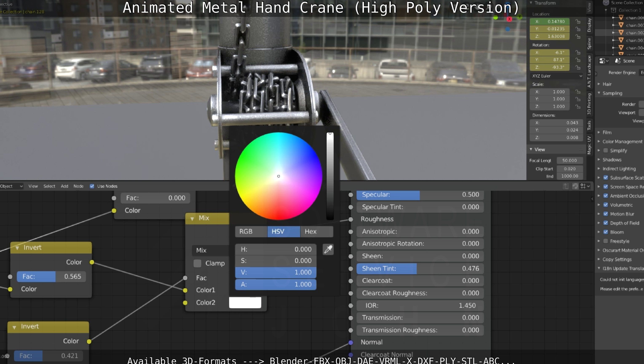This screenshot has width=644, height=364.
Task: Expand the Film panel
Action: 599,132
